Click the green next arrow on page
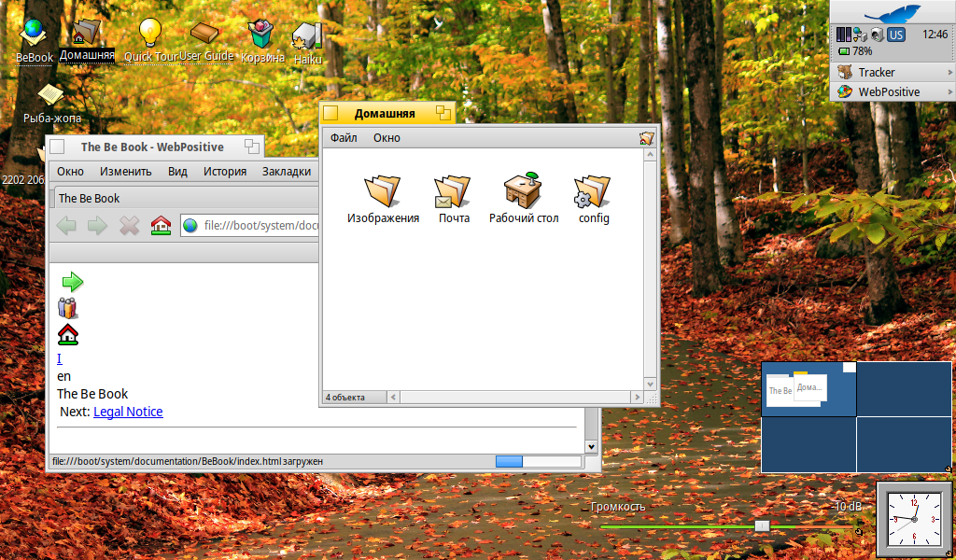Viewport: 956px width, 560px height. click(x=72, y=282)
